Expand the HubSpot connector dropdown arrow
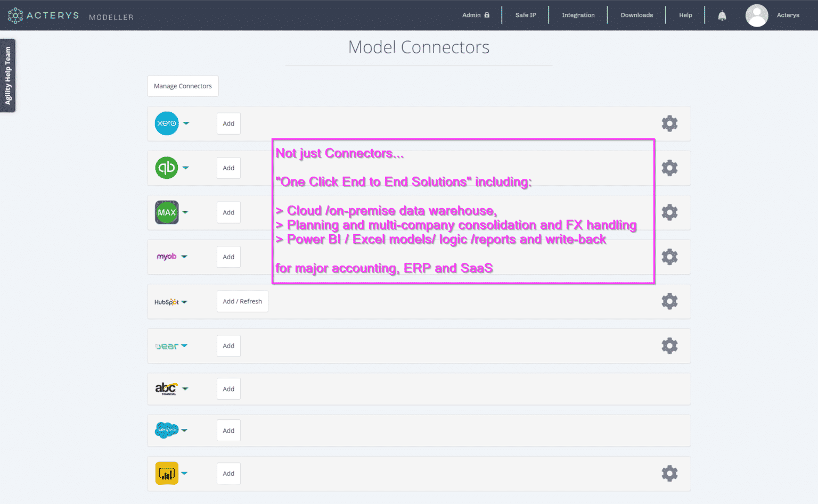The image size is (818, 504). tap(184, 302)
